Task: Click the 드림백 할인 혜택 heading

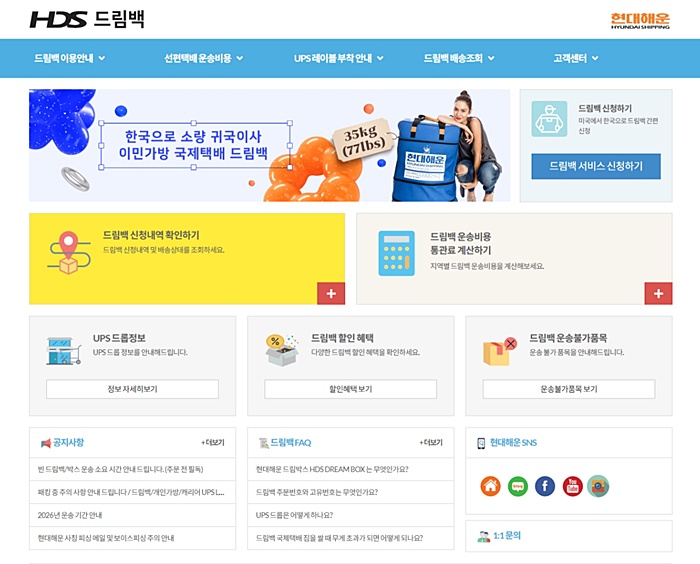Action: pyautogui.click(x=342, y=338)
